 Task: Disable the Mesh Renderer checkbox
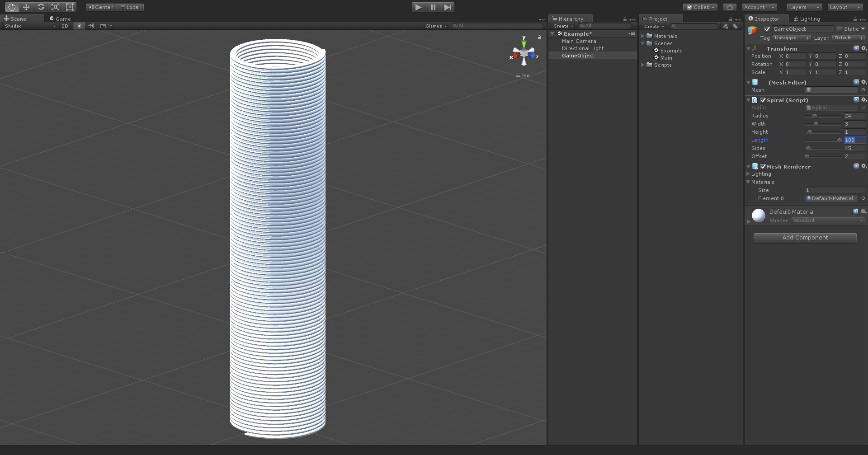click(x=763, y=167)
